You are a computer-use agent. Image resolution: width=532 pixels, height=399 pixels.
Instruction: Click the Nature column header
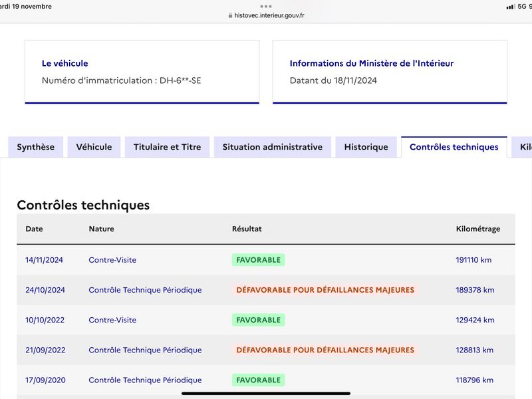pyautogui.click(x=102, y=229)
